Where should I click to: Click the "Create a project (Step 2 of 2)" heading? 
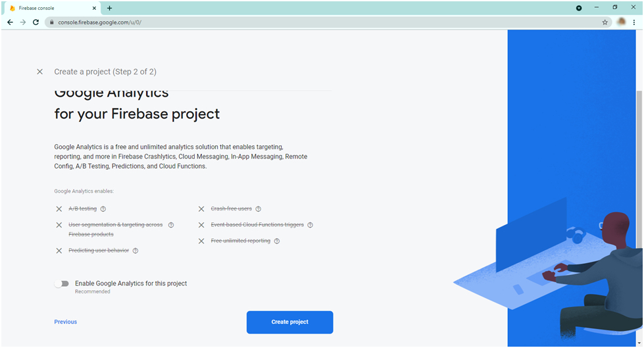coord(105,72)
